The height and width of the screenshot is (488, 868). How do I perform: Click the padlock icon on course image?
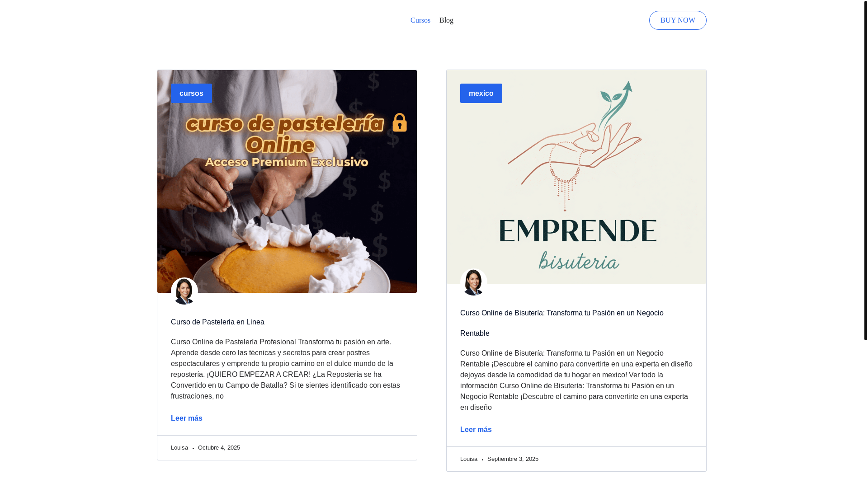point(400,122)
